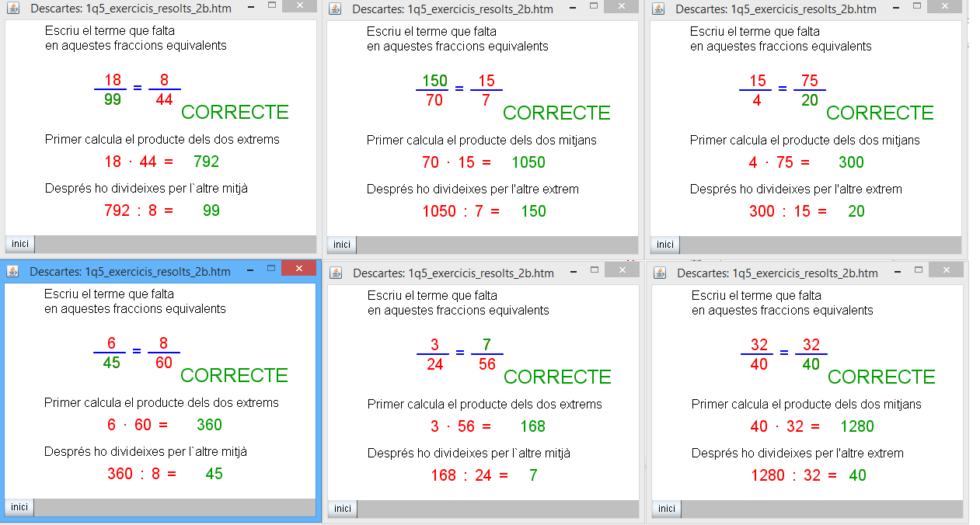Select the green numerator 150 above 70
This screenshot has width=980, height=525.
434,81
